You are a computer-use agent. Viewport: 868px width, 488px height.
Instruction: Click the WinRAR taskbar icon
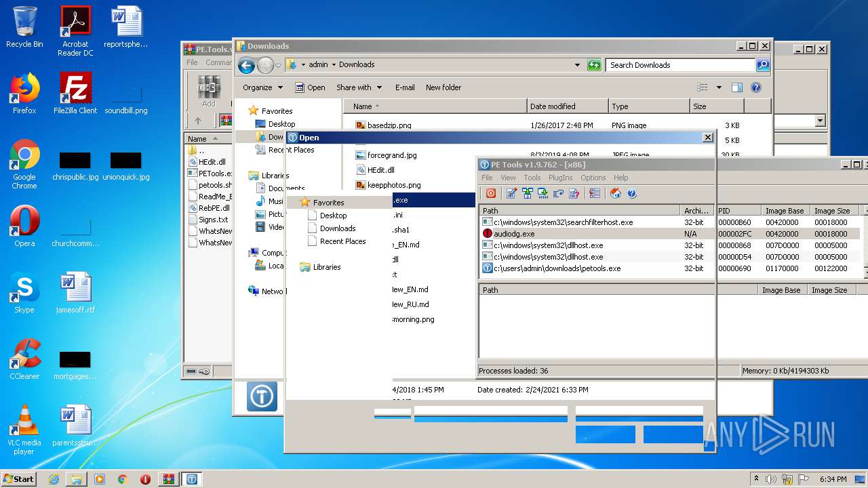point(167,479)
